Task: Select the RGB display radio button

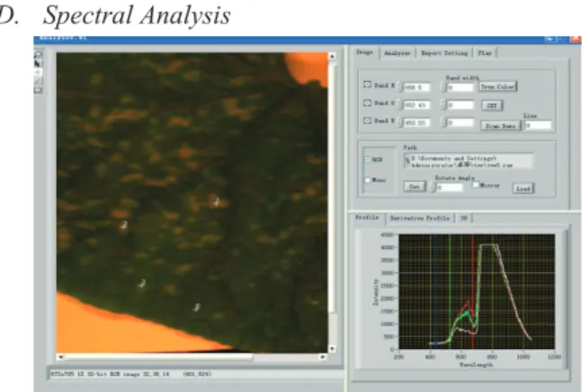Action: (x=368, y=160)
